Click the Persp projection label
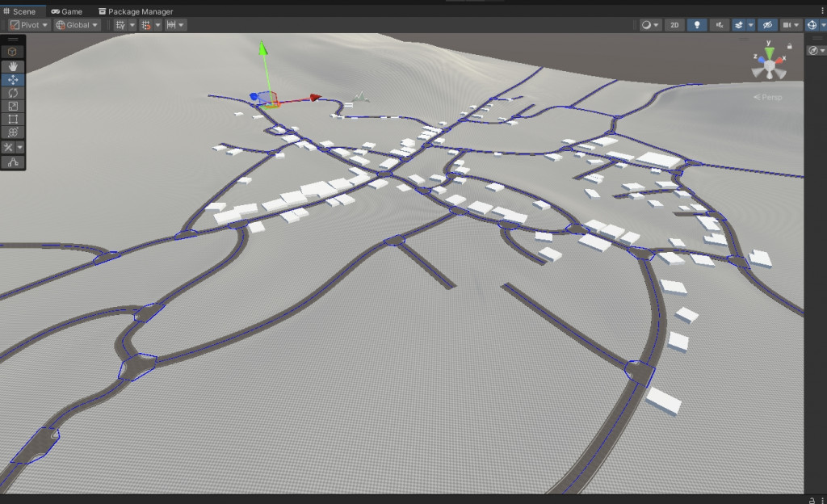 [768, 97]
